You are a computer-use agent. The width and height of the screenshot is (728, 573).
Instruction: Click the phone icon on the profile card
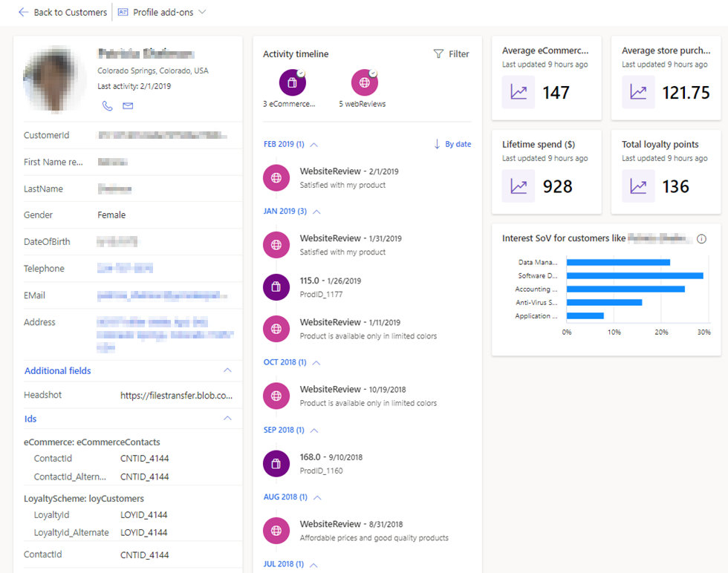coord(108,106)
